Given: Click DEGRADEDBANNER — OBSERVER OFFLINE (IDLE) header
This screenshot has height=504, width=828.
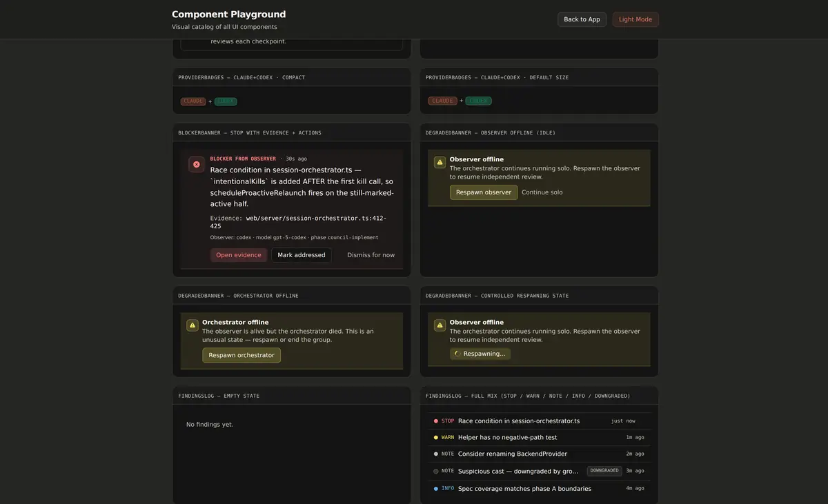Looking at the screenshot, I should click(491, 133).
